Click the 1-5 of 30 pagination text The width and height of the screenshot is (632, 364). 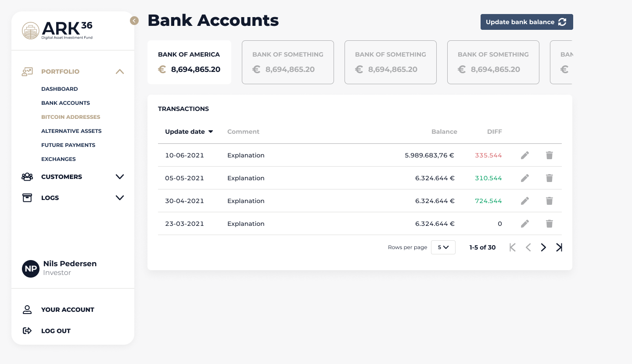(x=482, y=247)
